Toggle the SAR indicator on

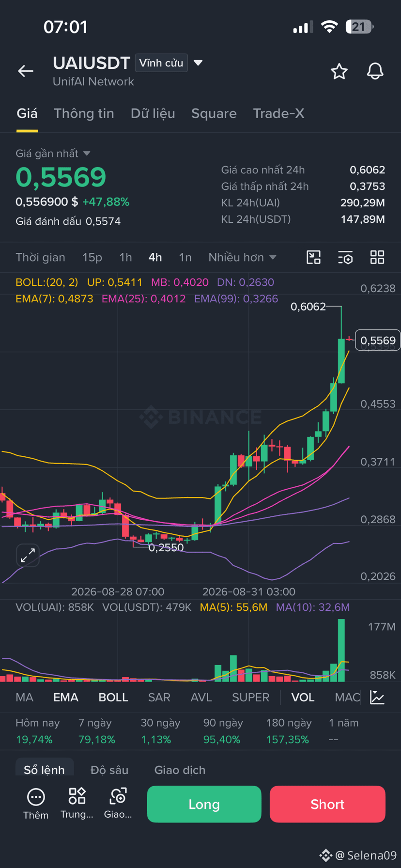(x=159, y=697)
